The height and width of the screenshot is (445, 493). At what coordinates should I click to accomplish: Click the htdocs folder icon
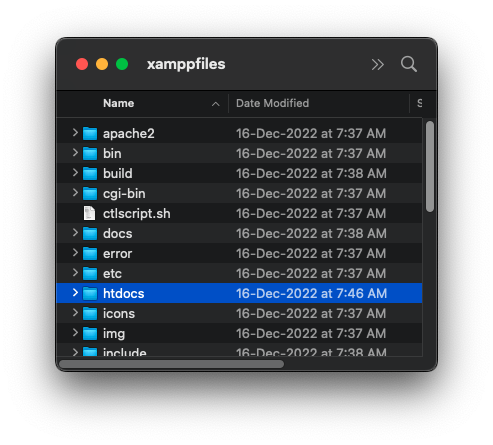90,293
